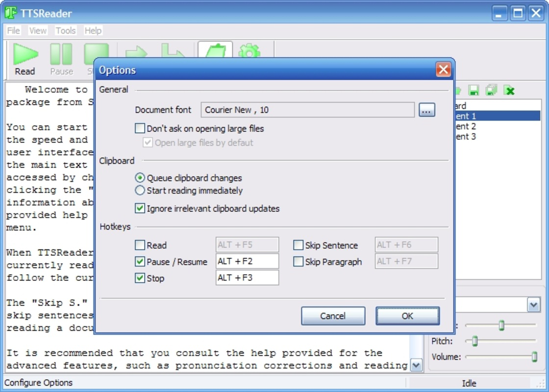549x392 pixels.
Task: Open the voice selection dropdown
Action: point(535,305)
